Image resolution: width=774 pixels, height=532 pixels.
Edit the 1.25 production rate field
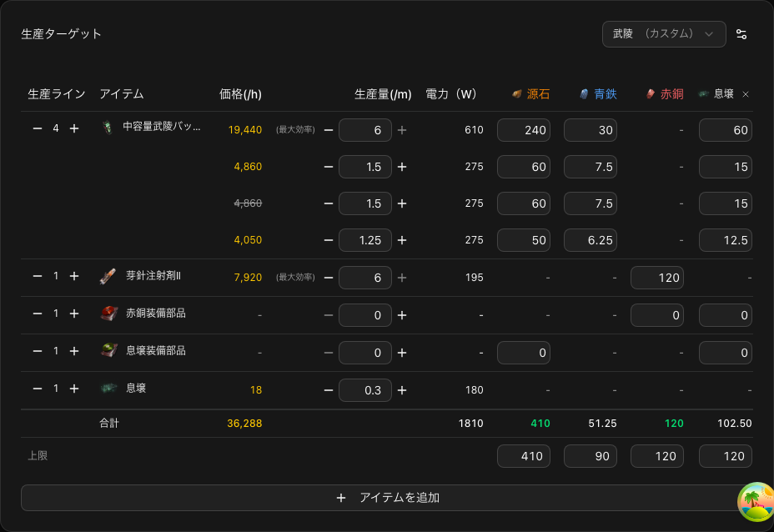tap(365, 240)
